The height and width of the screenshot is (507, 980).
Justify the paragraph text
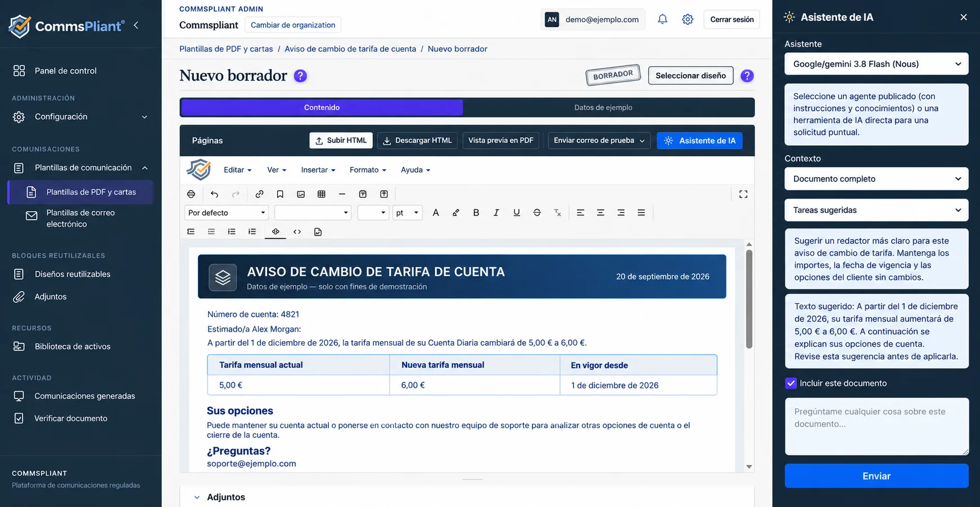click(641, 212)
